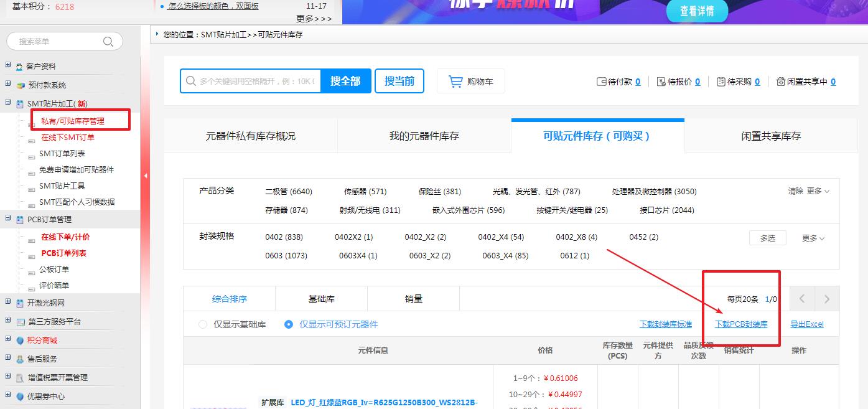Click the magnifier icon in sidebar menu search
Viewport: 868px width, 409px height.
click(x=108, y=42)
